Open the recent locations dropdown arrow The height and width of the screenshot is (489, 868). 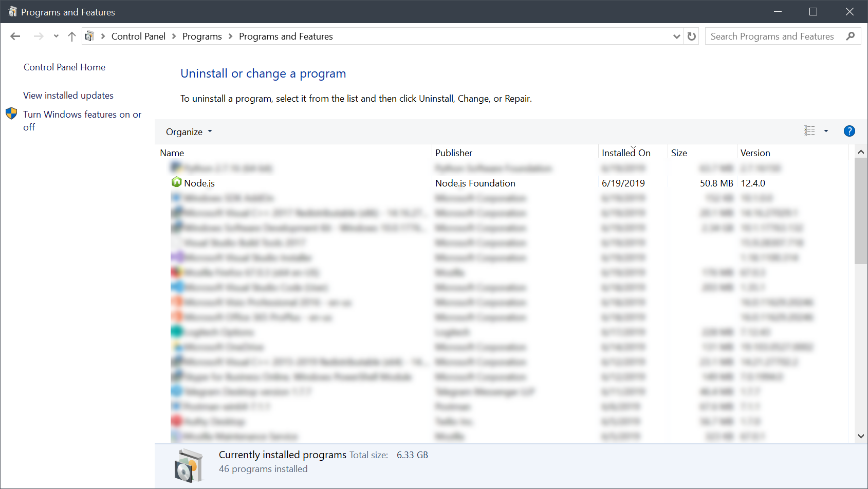(56, 36)
